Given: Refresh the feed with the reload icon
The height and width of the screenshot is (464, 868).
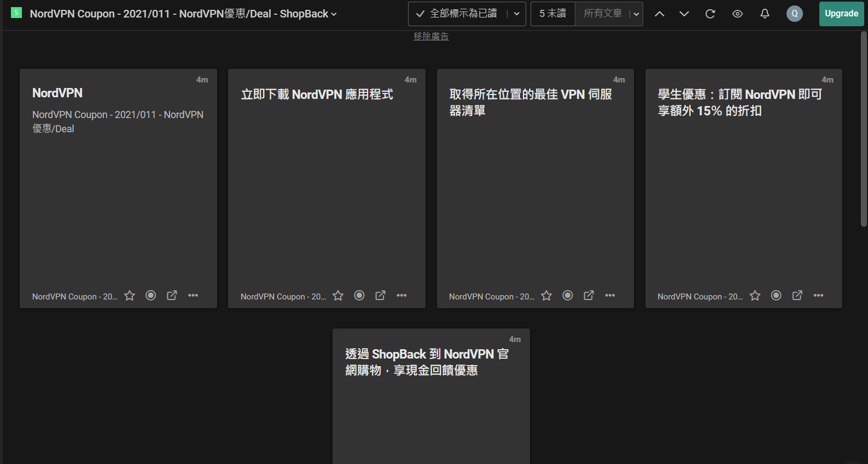Looking at the screenshot, I should click(710, 14).
